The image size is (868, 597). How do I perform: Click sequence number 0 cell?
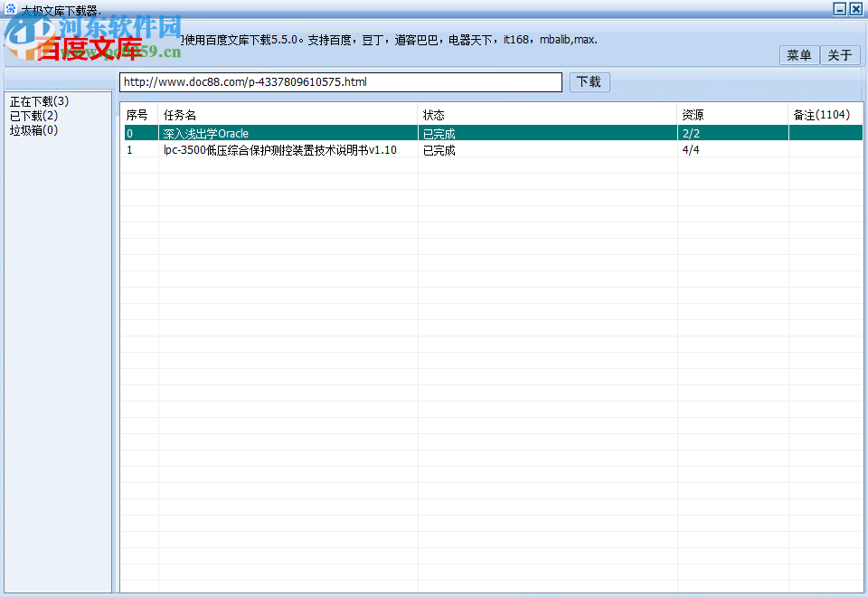129,134
